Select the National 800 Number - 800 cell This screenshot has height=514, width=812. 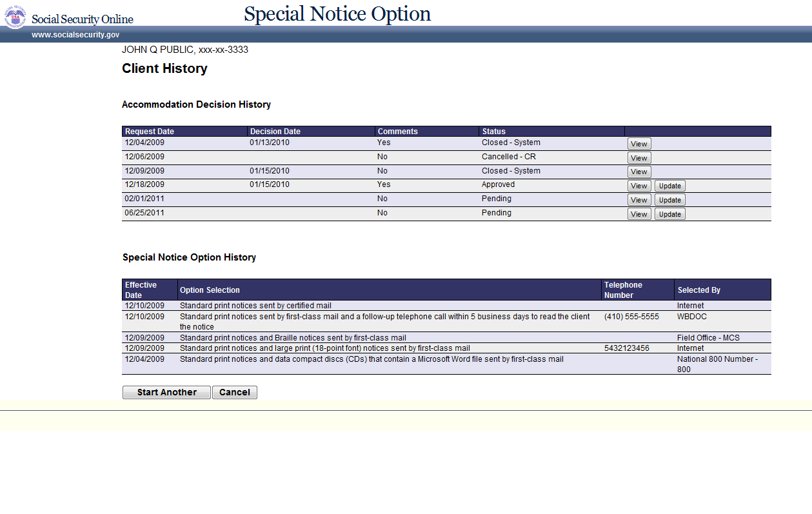[x=717, y=364]
